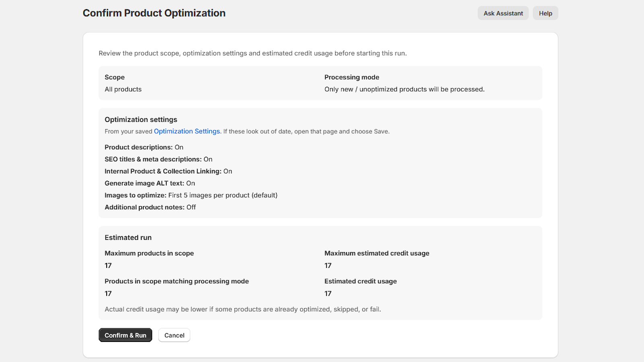Click the Estimated credit usage label

(361, 281)
